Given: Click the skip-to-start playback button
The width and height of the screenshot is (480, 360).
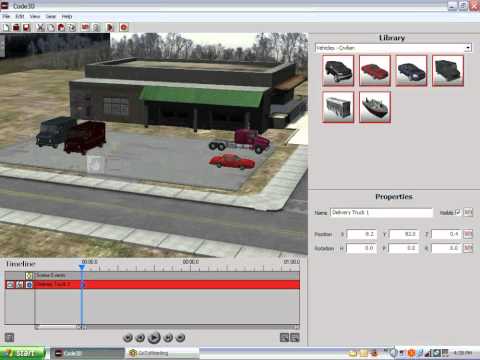Looking at the screenshot, I should tap(128, 338).
